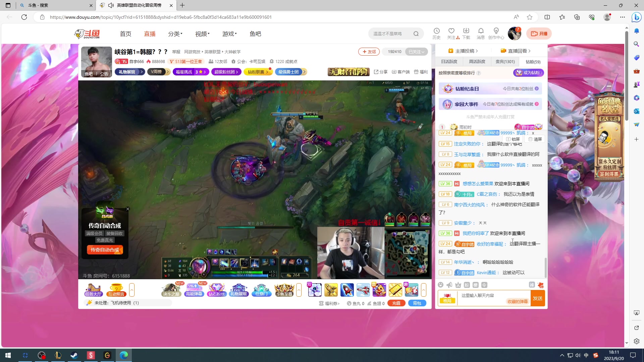The height and width of the screenshot is (362, 644).
Task: Click the 令 command icon in chat toolbar
Action: (x=484, y=285)
